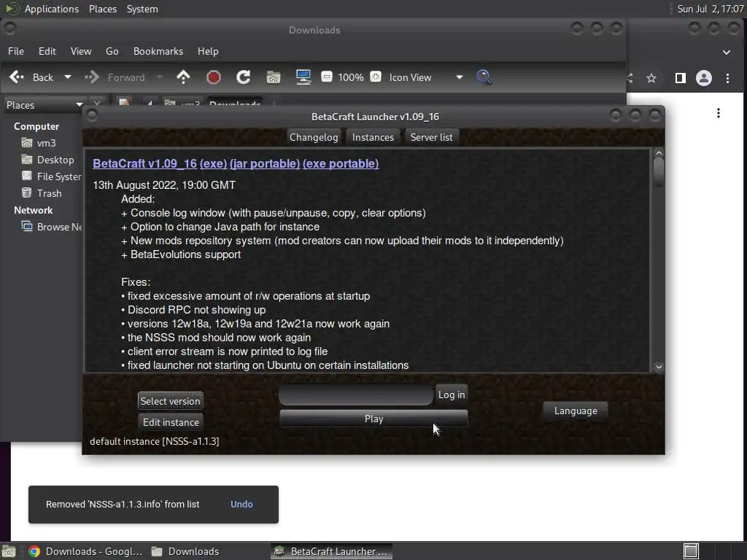
Task: Click the Chrome profile avatar icon
Action: click(704, 78)
